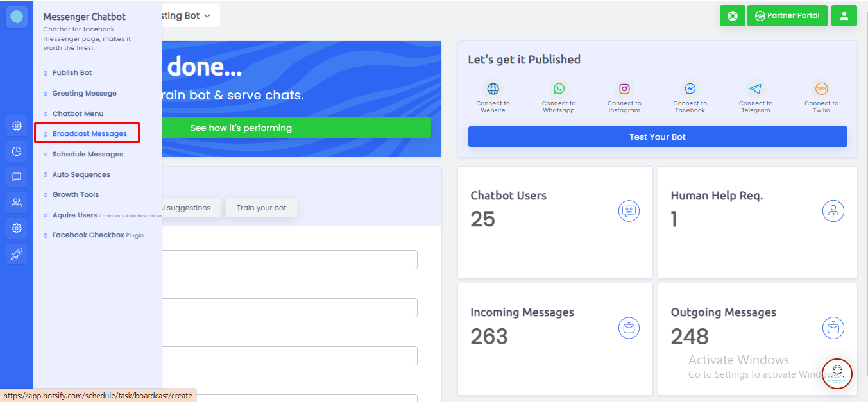The height and width of the screenshot is (402, 868).
Task: Open Growth Tools menu item
Action: [x=76, y=194]
